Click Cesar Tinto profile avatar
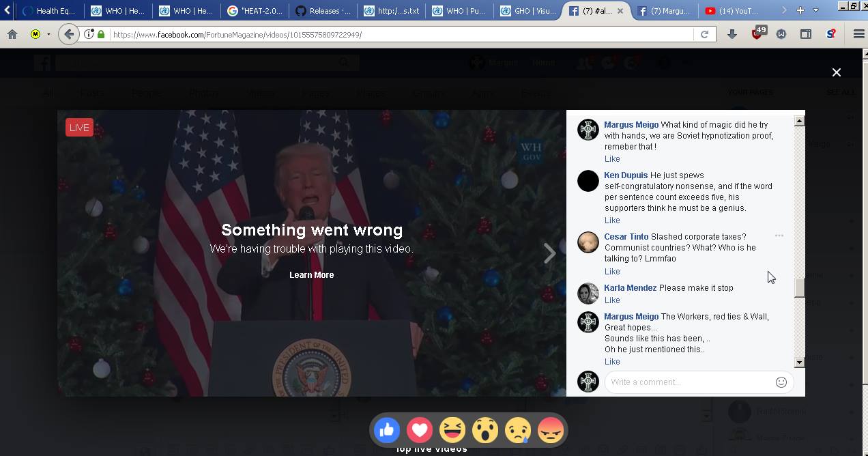 (588, 242)
